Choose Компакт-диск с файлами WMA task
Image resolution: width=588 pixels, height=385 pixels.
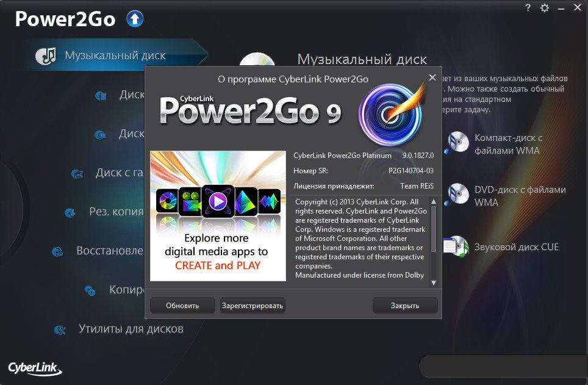(x=508, y=144)
